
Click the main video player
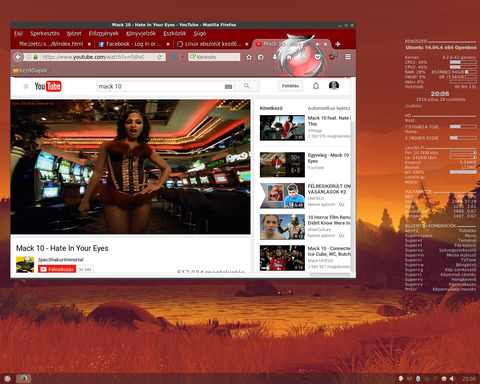pyautogui.click(x=130, y=166)
